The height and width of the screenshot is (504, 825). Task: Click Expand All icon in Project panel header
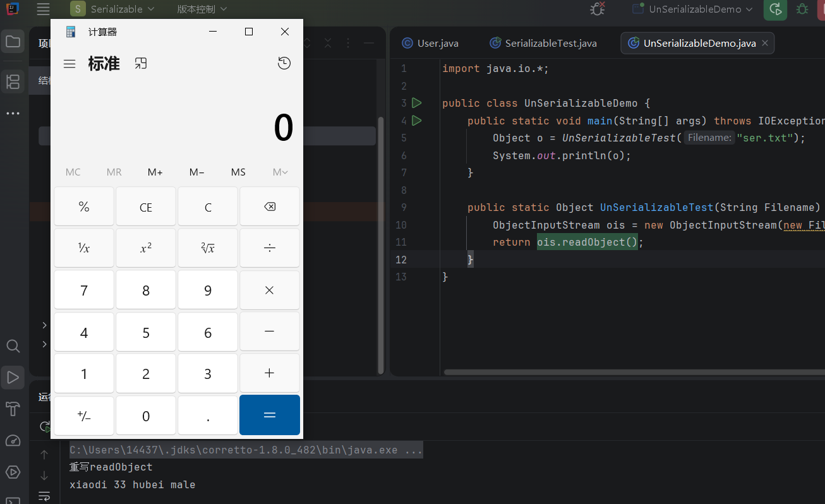coord(307,43)
